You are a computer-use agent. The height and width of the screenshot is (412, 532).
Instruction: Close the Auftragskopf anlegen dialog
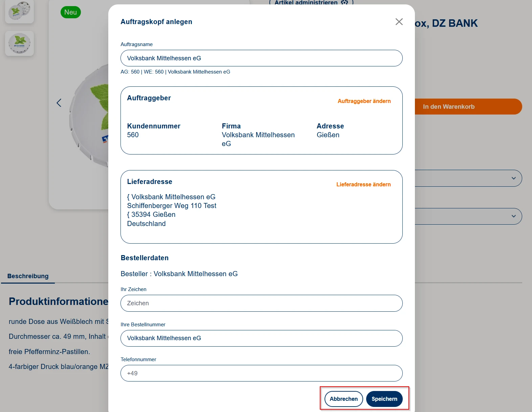[399, 22]
